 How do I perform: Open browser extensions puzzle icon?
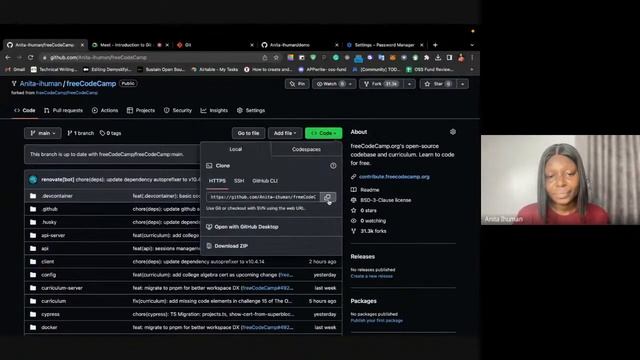point(427,58)
